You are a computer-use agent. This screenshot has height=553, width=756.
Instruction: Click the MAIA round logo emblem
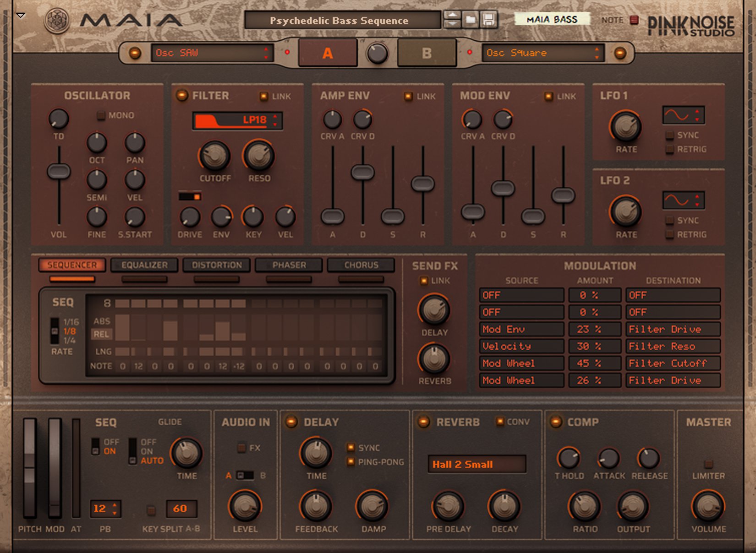tap(57, 21)
